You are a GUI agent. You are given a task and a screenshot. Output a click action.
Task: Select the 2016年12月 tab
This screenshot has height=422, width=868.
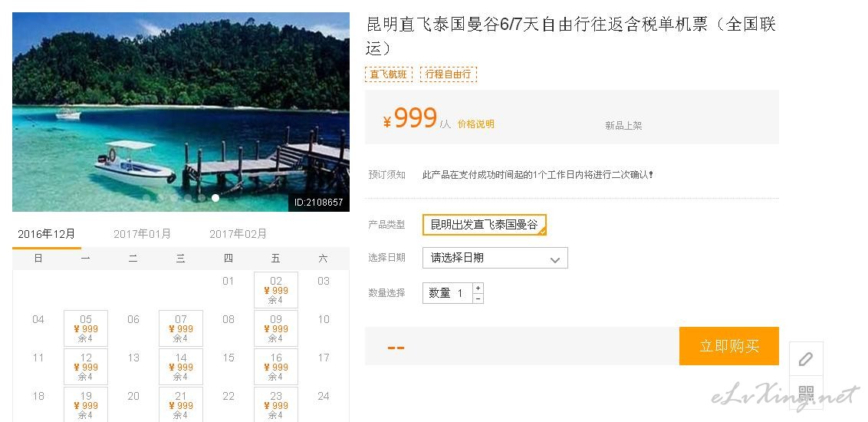pyautogui.click(x=47, y=234)
